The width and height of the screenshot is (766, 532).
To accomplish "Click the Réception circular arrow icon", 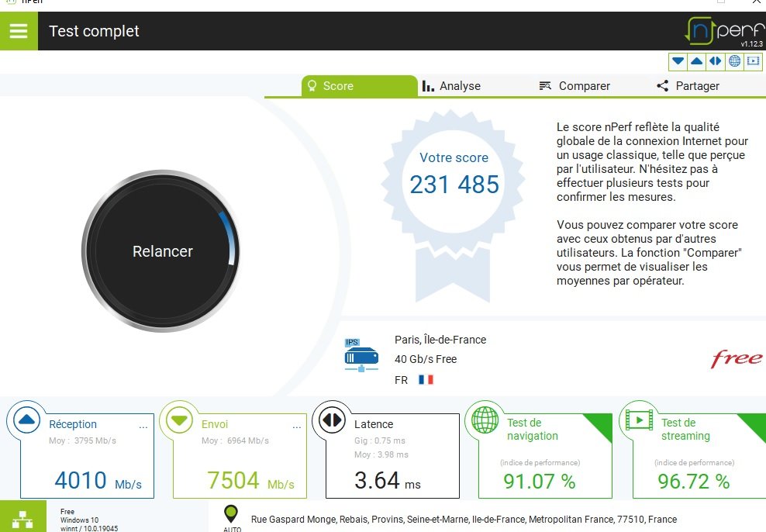I will pyautogui.click(x=28, y=421).
